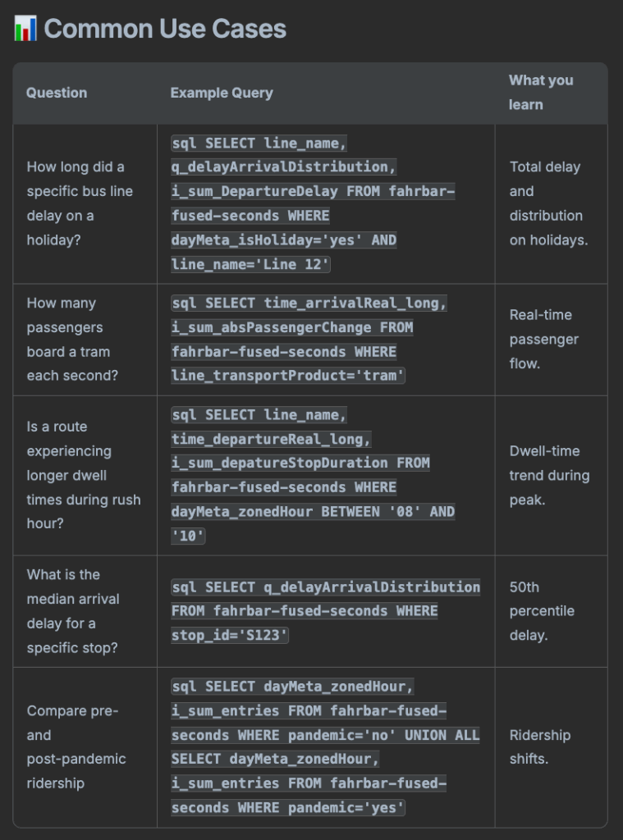The height and width of the screenshot is (840, 623).
Task: Click the Common Use Cases heading
Action: point(165,29)
